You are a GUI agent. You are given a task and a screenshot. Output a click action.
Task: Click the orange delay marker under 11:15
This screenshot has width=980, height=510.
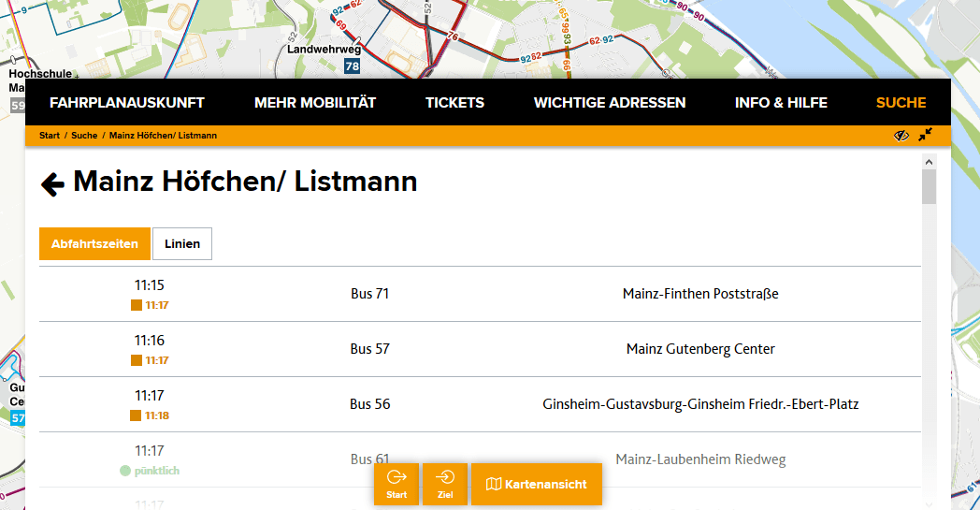(137, 305)
